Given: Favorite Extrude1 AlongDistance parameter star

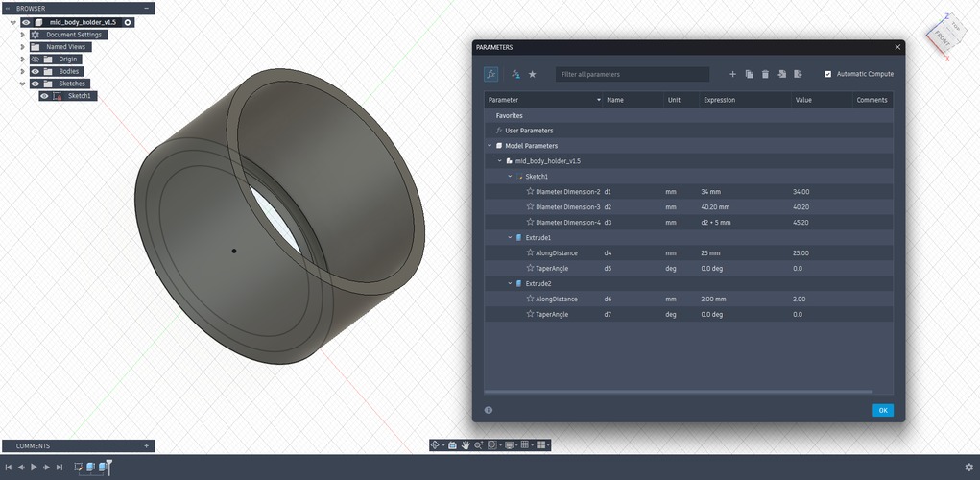Looking at the screenshot, I should tap(530, 252).
